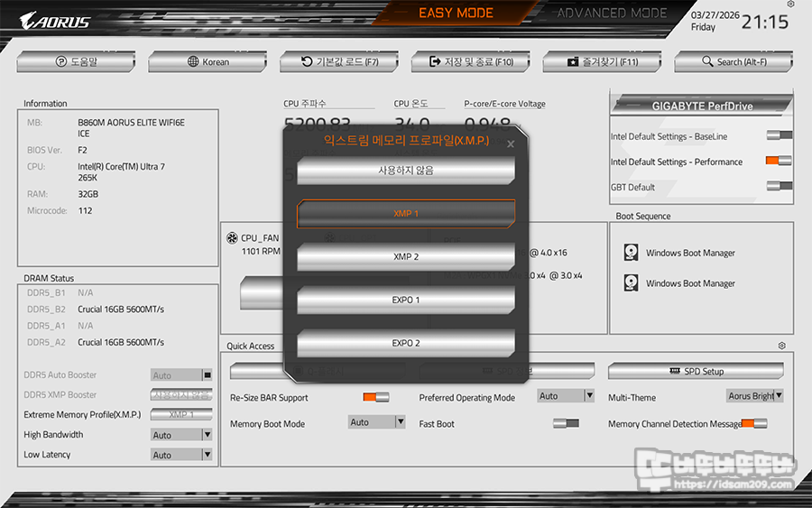Switch to ADVANCED MODE tab
This screenshot has height=508, width=812.
[x=612, y=13]
